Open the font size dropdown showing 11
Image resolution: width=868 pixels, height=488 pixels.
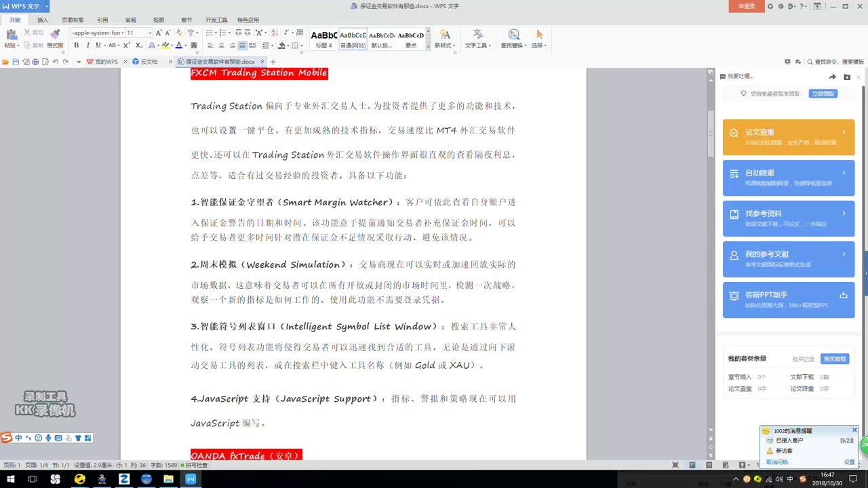150,33
